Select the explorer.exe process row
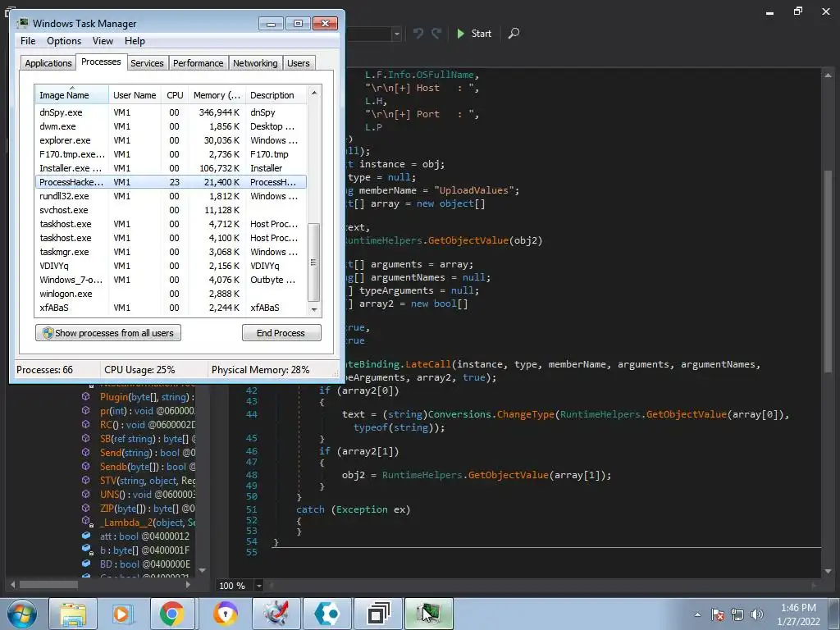840x630 pixels. (171, 140)
